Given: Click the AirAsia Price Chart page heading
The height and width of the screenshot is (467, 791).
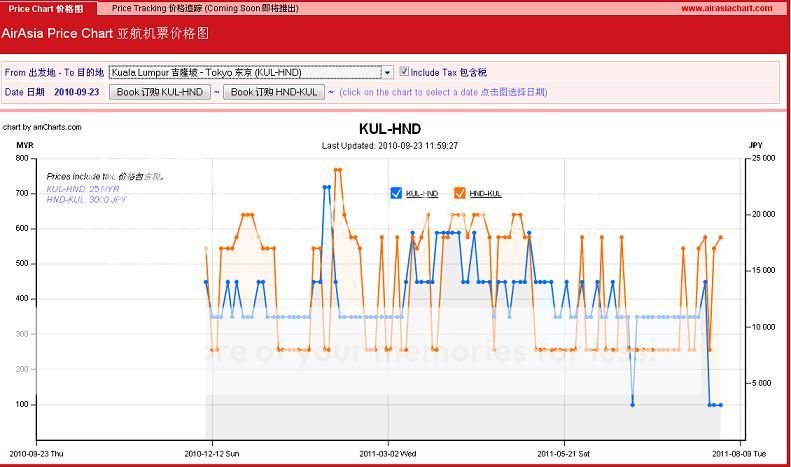Looking at the screenshot, I should pyautogui.click(x=105, y=32).
